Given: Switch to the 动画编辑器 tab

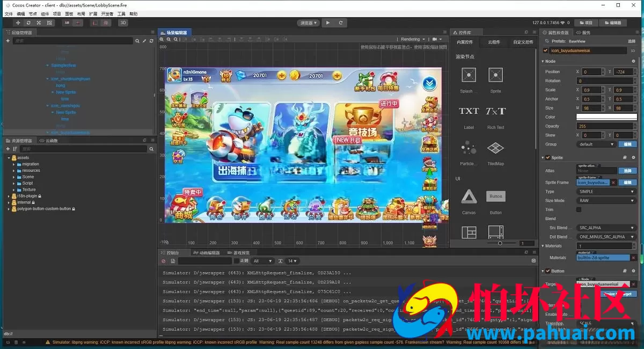Looking at the screenshot, I should click(206, 253).
